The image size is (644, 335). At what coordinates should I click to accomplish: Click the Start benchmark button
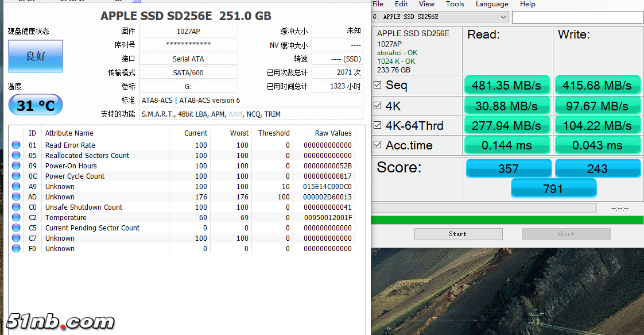[x=459, y=234]
